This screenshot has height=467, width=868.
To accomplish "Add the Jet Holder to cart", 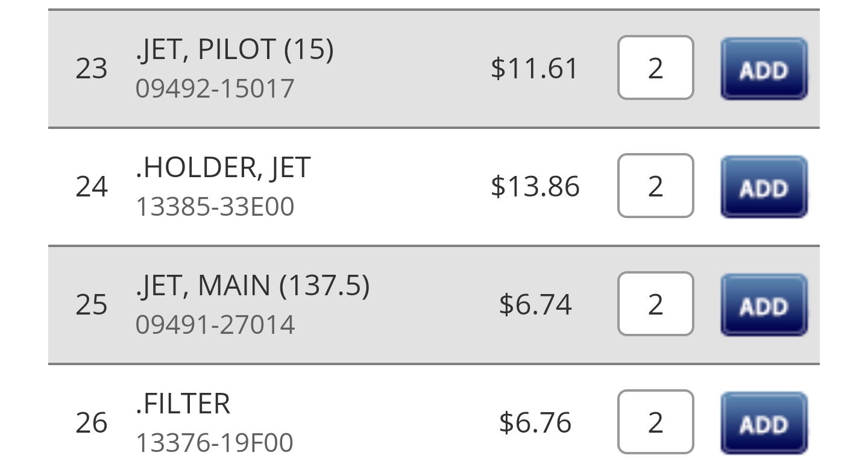I will pos(764,186).
